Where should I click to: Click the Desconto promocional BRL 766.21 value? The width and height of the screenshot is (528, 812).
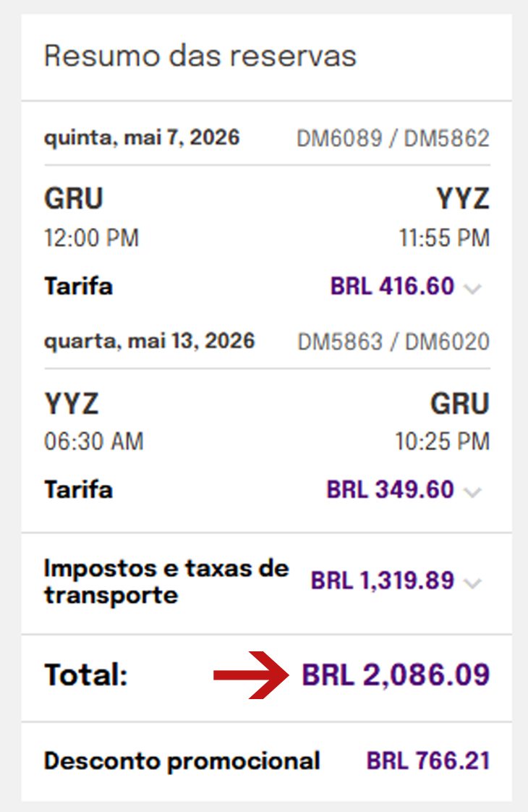point(428,761)
